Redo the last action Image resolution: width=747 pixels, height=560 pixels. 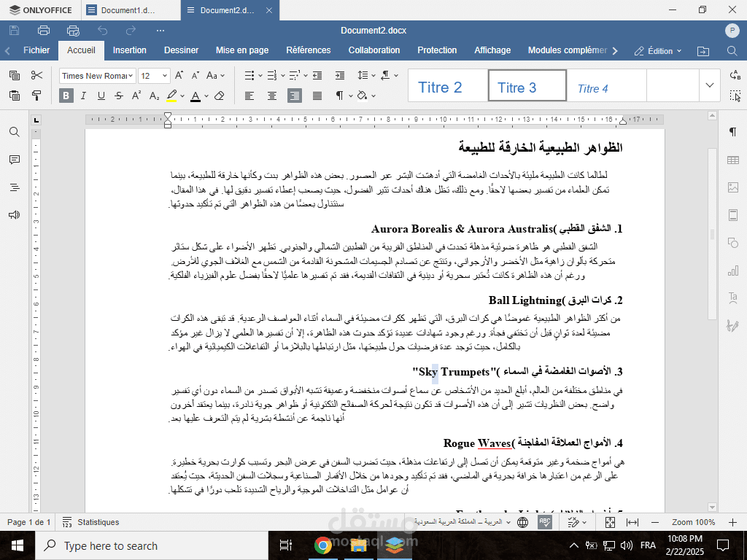(x=131, y=31)
